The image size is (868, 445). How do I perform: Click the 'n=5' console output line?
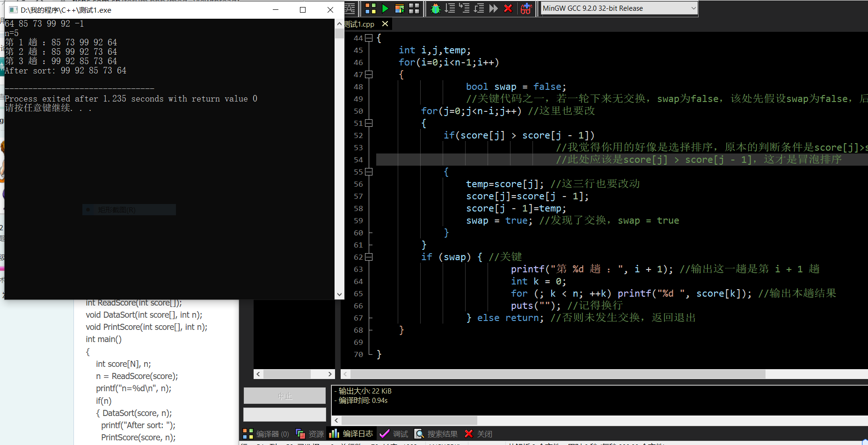pyautogui.click(x=12, y=33)
